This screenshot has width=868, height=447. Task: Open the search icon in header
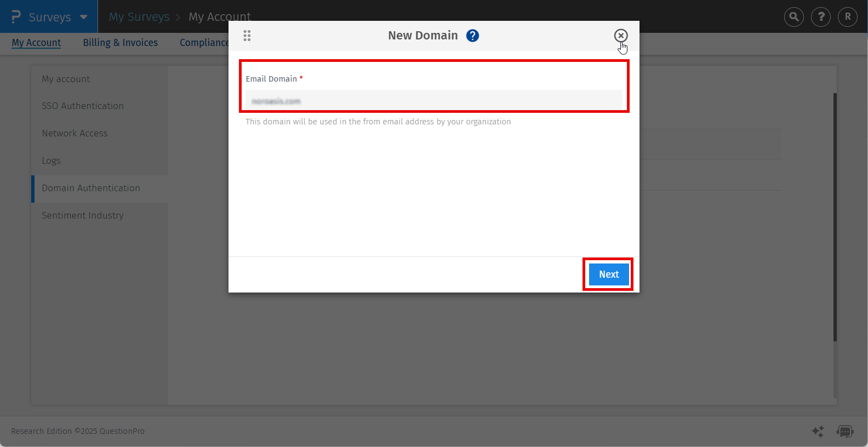[x=794, y=17]
